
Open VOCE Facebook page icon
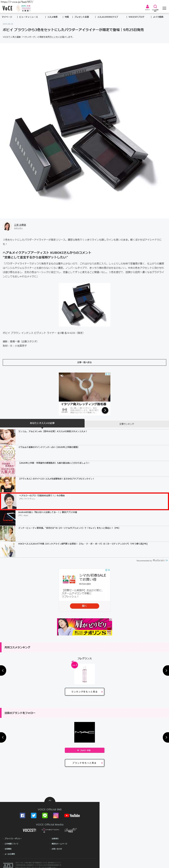tap(23, 815)
